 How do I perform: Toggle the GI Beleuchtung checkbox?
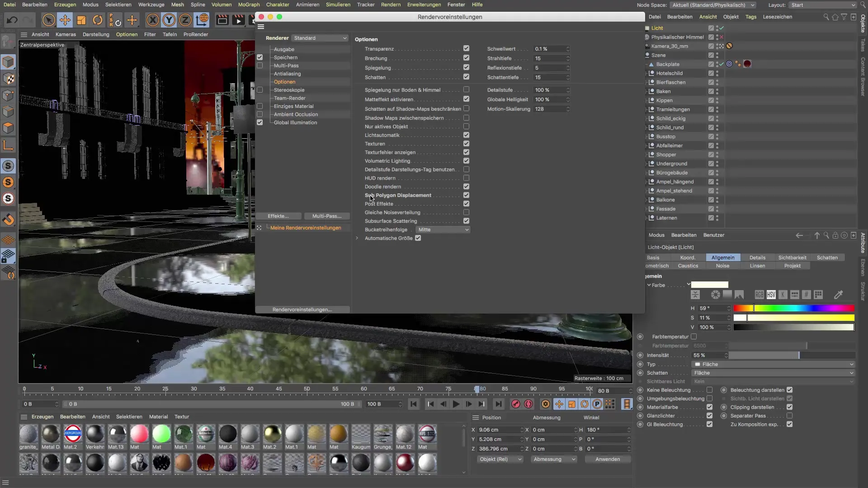709,424
